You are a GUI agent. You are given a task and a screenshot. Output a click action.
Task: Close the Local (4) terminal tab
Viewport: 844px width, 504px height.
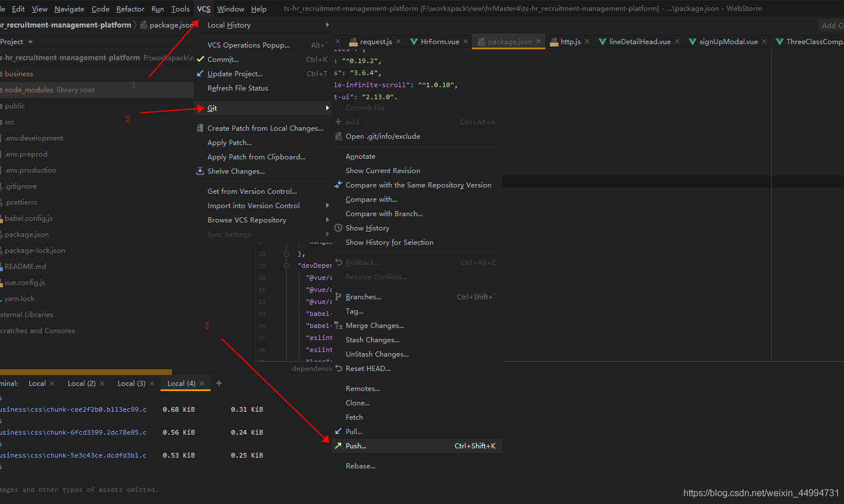point(202,384)
